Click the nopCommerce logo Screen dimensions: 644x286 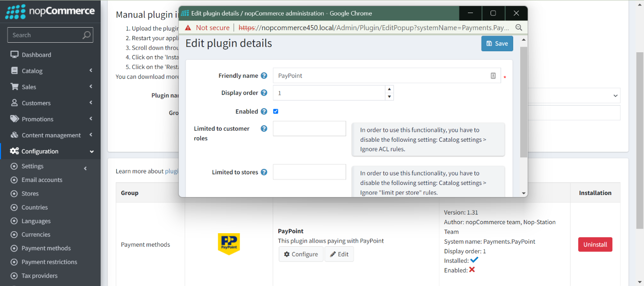click(x=50, y=11)
